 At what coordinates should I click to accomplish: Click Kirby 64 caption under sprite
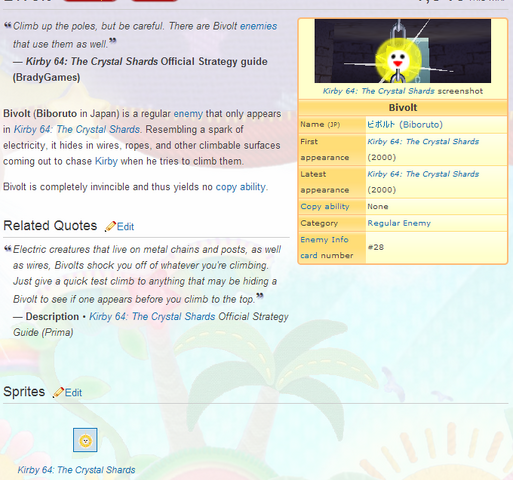tap(76, 470)
